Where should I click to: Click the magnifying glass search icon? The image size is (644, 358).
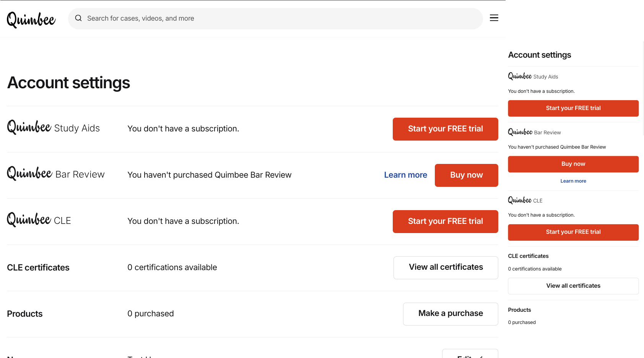78,18
